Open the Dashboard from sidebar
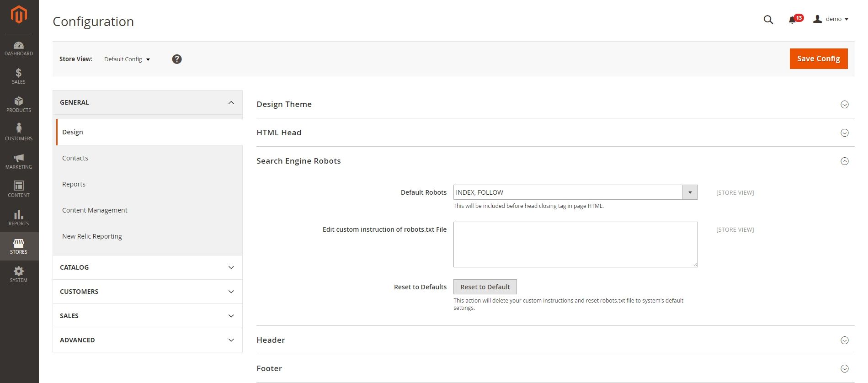Image resolution: width=868 pixels, height=383 pixels. 19,48
